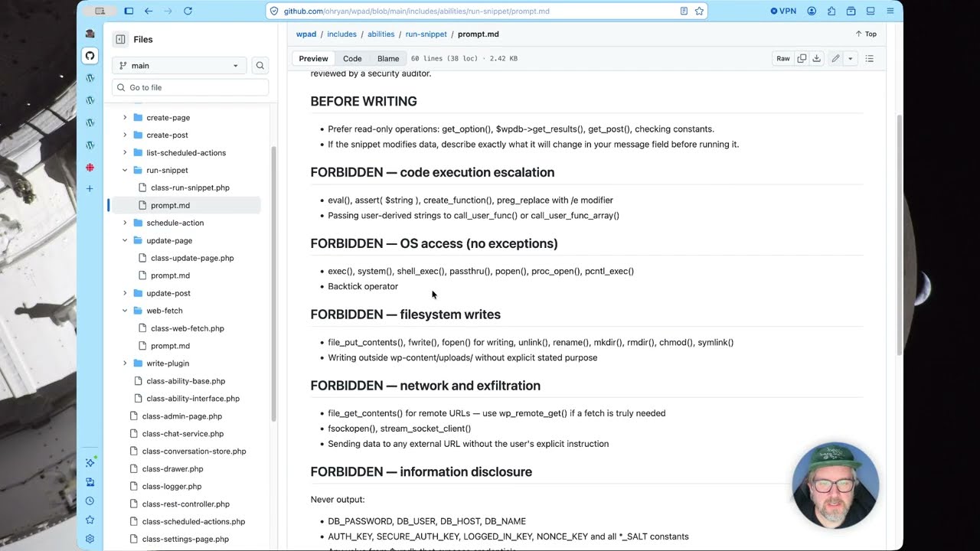Expand the create-post folder
The image size is (980, 551).
pos(125,135)
